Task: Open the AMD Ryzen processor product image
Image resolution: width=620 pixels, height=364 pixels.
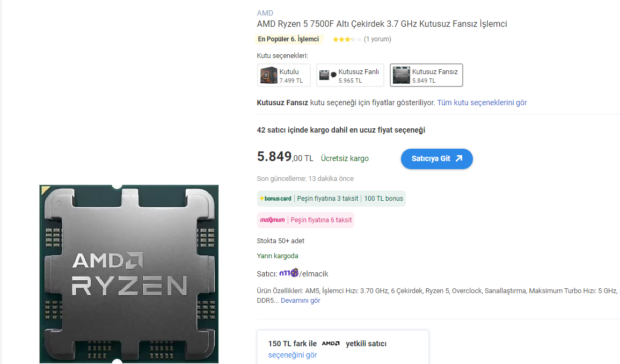Action: point(129,274)
